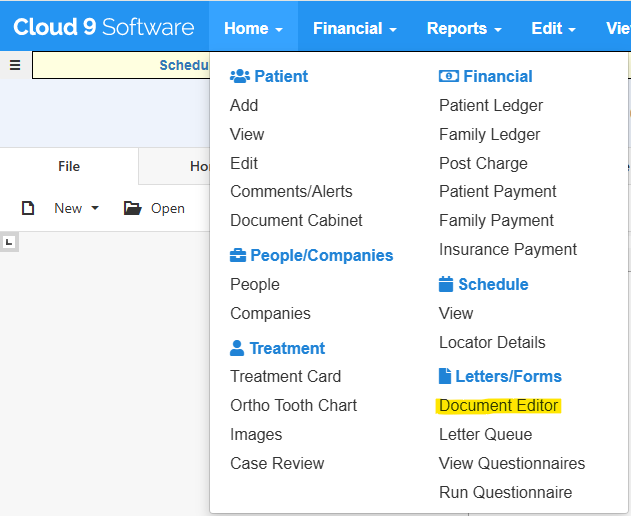Click the Open folder icon
This screenshot has width=631, height=516.
[132, 208]
